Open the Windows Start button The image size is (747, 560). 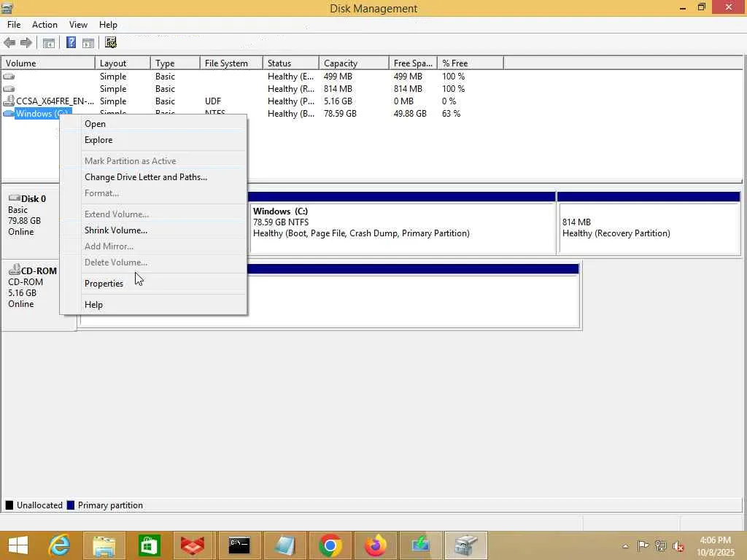tap(18, 545)
